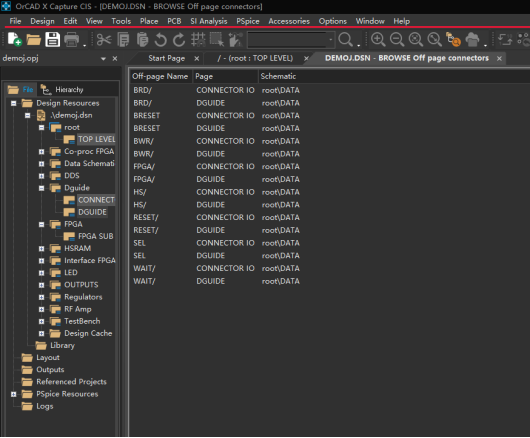
Task: Click the drag connected object mode icon
Action: [x=236, y=40]
